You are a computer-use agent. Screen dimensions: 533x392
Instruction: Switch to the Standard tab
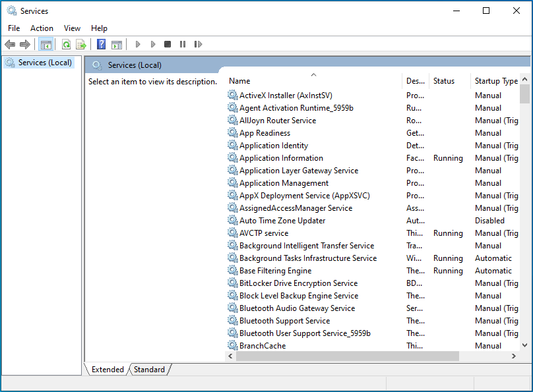coord(149,370)
